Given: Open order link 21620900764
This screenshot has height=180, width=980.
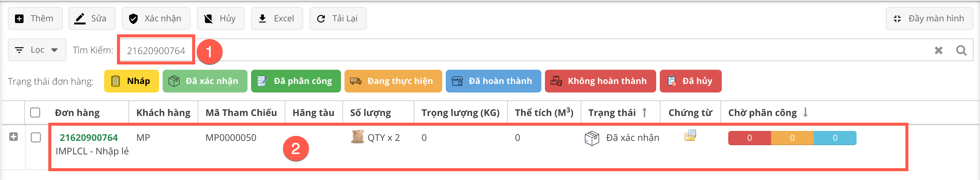Looking at the screenshot, I should coord(89,137).
